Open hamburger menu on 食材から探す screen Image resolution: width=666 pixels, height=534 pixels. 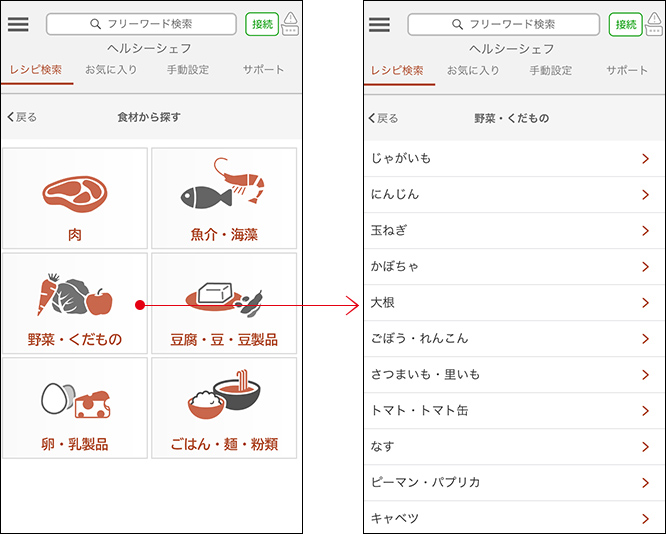tap(18, 24)
